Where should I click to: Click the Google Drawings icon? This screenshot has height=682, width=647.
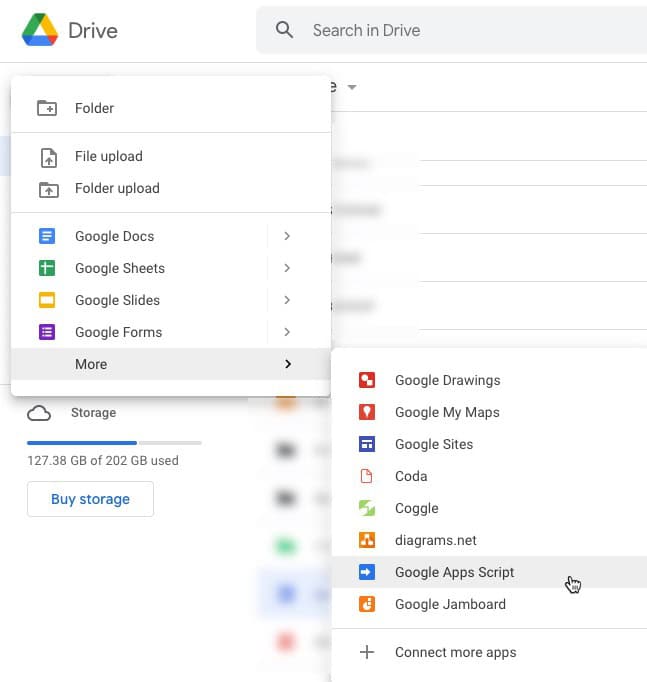tap(367, 380)
